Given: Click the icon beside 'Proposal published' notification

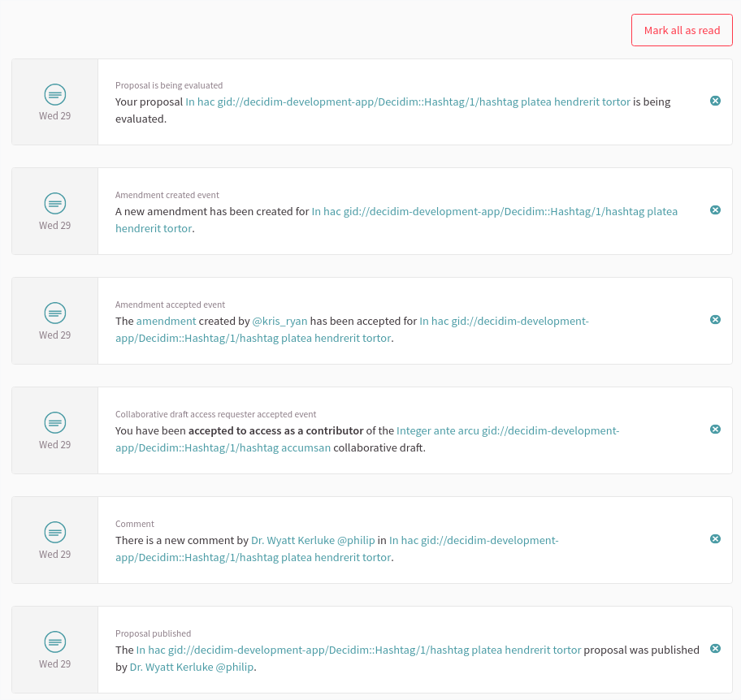Looking at the screenshot, I should (x=54, y=642).
